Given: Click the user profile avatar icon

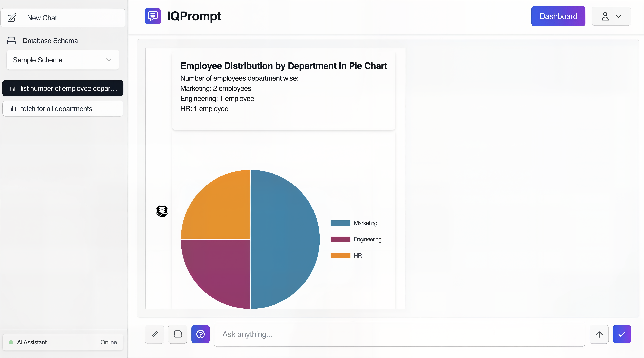Looking at the screenshot, I should pyautogui.click(x=605, y=16).
